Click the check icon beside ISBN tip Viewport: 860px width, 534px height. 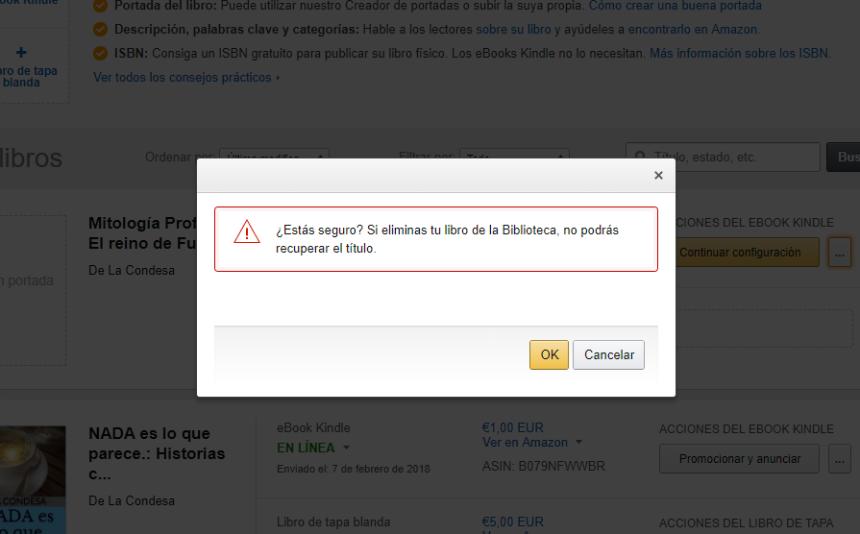[98, 52]
